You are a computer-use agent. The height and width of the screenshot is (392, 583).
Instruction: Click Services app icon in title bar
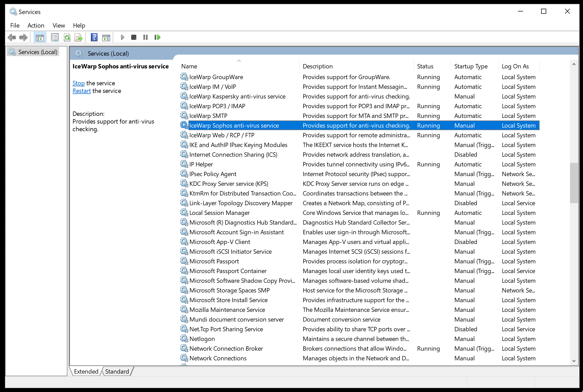pyautogui.click(x=13, y=11)
